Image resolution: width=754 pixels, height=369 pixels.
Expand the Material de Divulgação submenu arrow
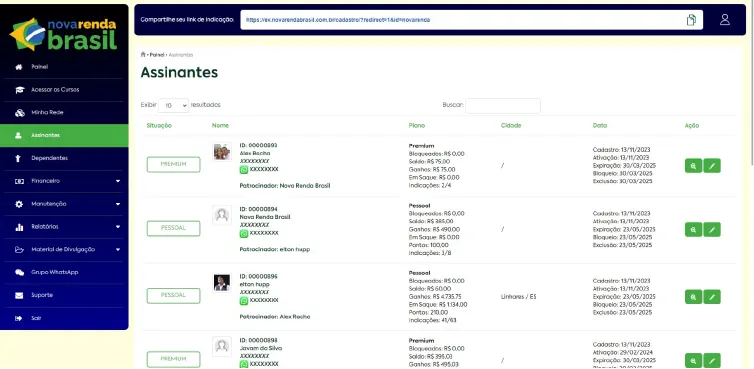118,250
